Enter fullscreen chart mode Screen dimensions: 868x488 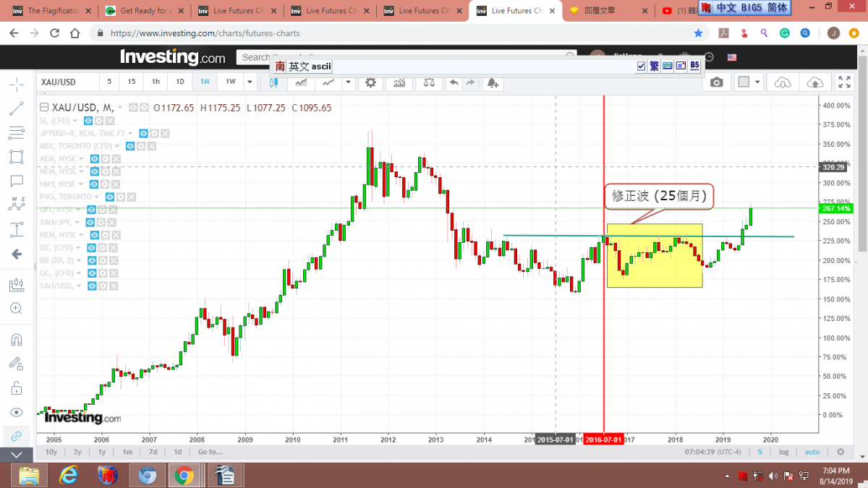[844, 82]
